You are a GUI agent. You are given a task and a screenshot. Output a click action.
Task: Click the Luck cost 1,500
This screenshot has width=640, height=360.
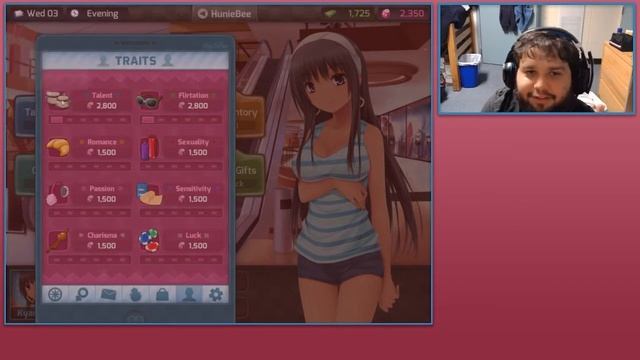point(193,245)
